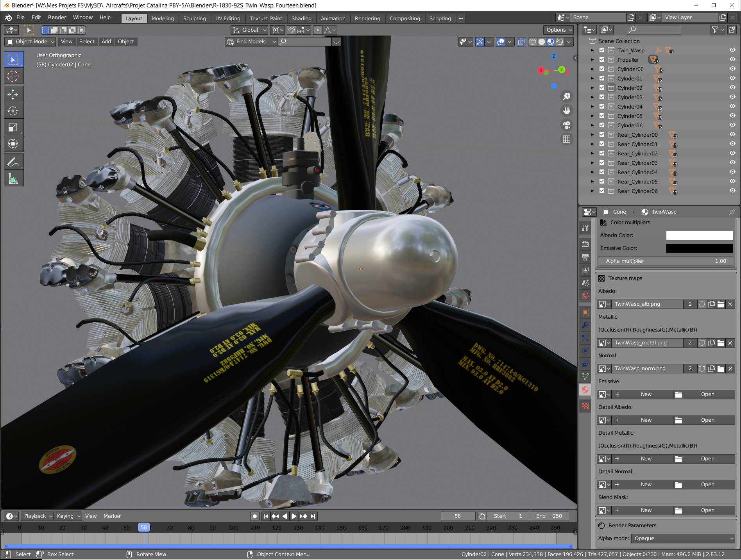
Task: Uncheck the Cylinder03 collection checkbox
Action: pos(602,97)
